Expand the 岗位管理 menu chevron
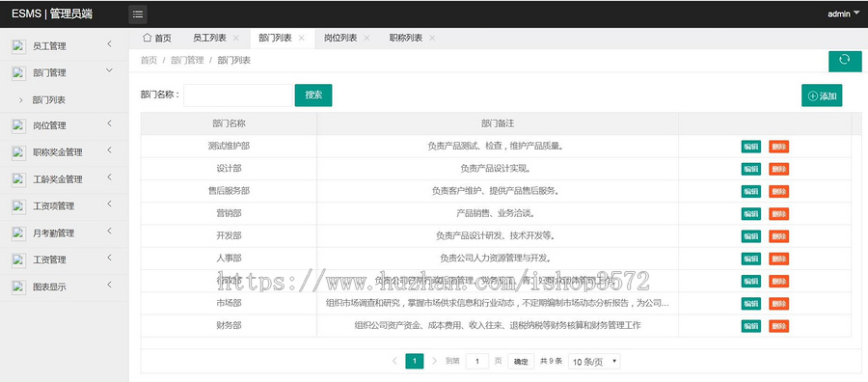Image resolution: width=868 pixels, height=382 pixels. click(110, 123)
